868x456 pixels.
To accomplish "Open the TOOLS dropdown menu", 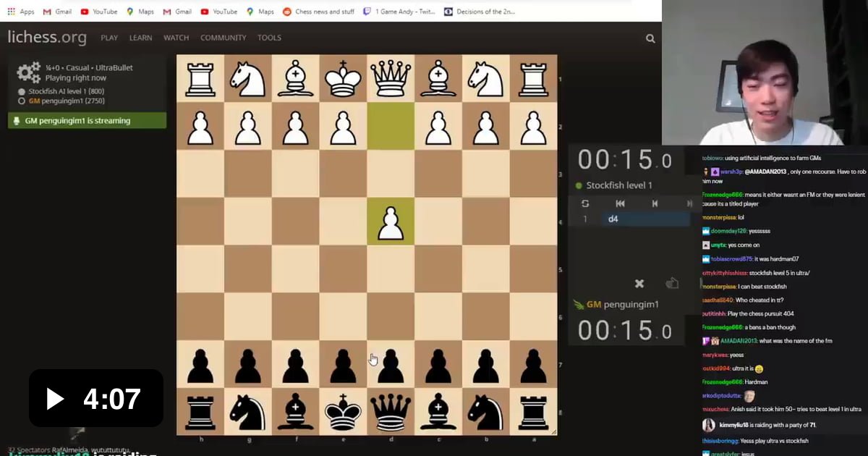I will click(x=269, y=38).
